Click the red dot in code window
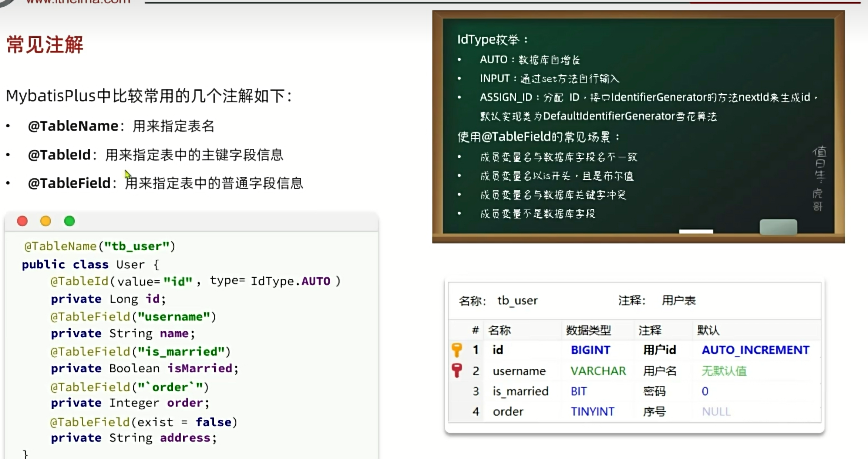 pyautogui.click(x=22, y=221)
